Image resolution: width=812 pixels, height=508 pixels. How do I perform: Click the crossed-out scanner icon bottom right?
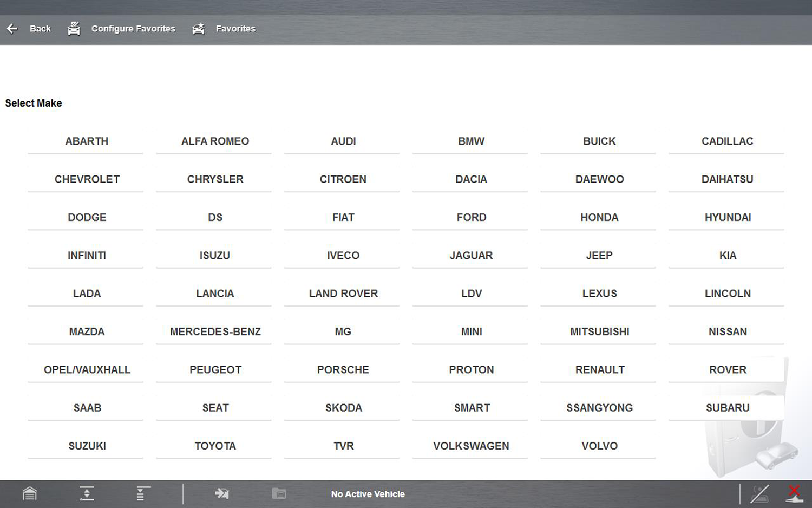pos(759,493)
